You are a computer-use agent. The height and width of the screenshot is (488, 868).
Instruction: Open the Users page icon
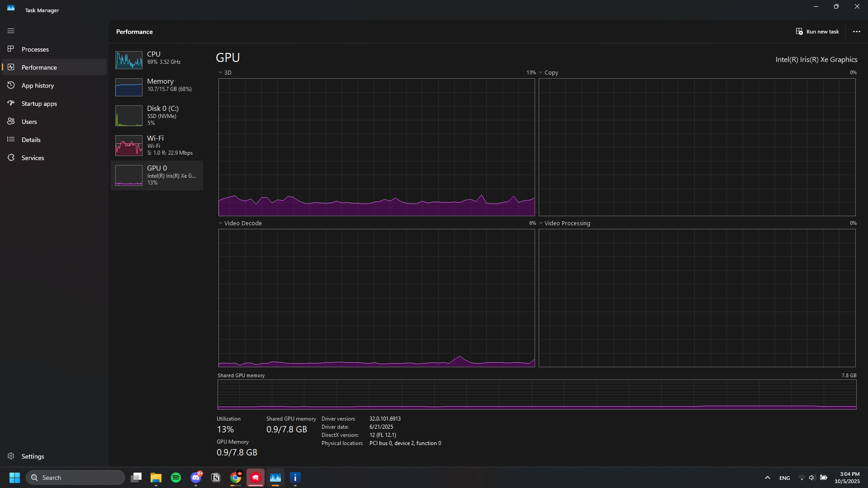point(11,121)
